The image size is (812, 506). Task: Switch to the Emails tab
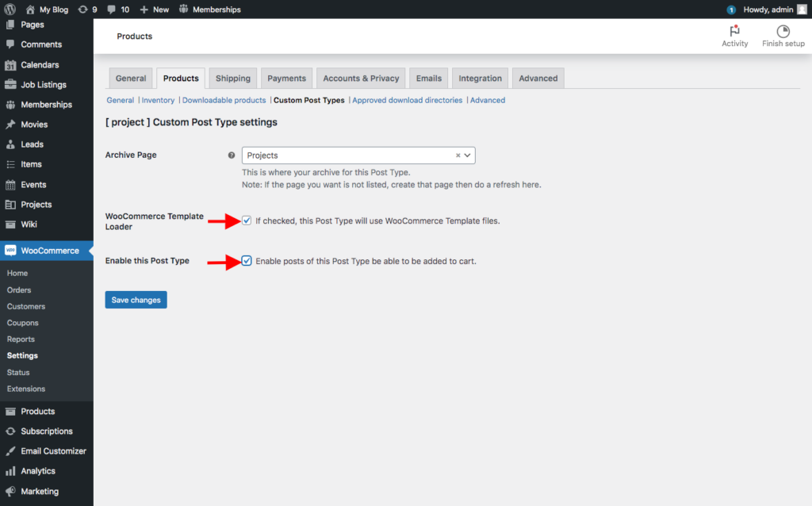429,79
